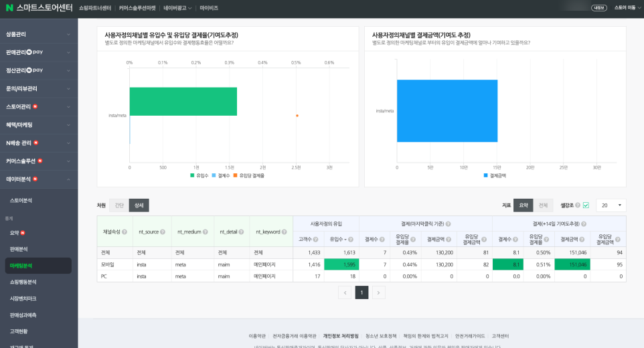Toggle 유입수 series in chart legend
Screen dimensions: 644x348
click(x=199, y=175)
